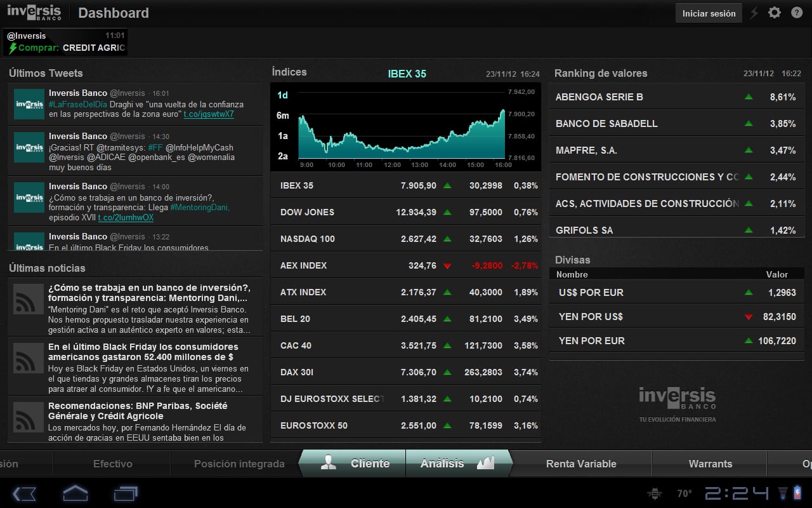Screen dimensions: 812x508
Task: Select the IBEX 35 index row
Action: tap(406, 185)
